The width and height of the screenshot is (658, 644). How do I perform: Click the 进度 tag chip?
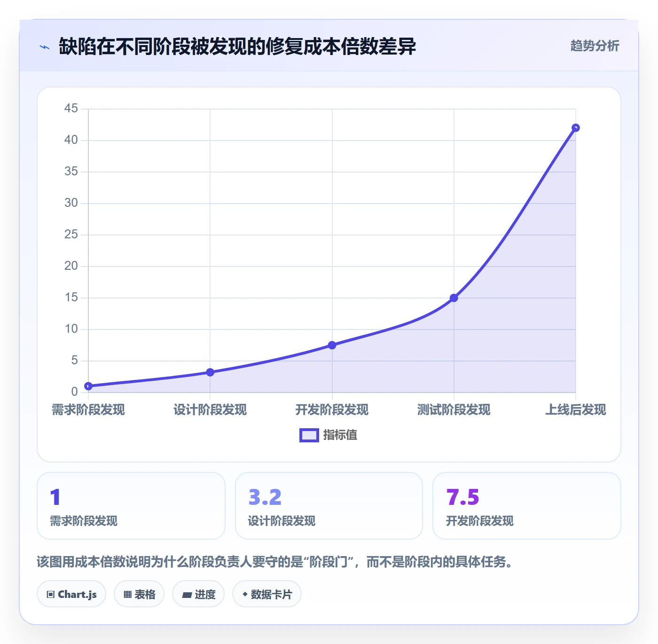click(x=198, y=594)
